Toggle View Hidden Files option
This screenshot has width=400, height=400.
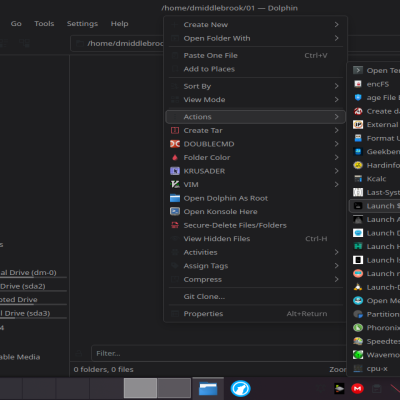[255, 239]
